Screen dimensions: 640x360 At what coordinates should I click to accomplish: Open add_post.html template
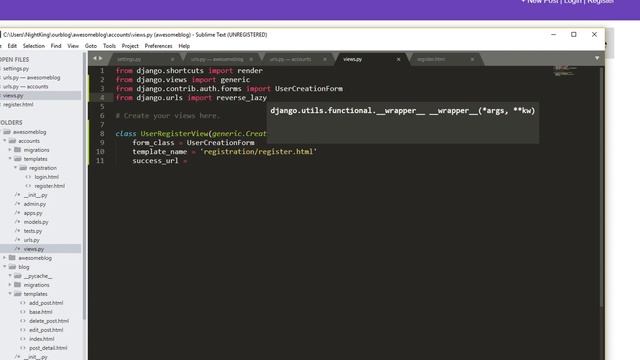(x=46, y=303)
